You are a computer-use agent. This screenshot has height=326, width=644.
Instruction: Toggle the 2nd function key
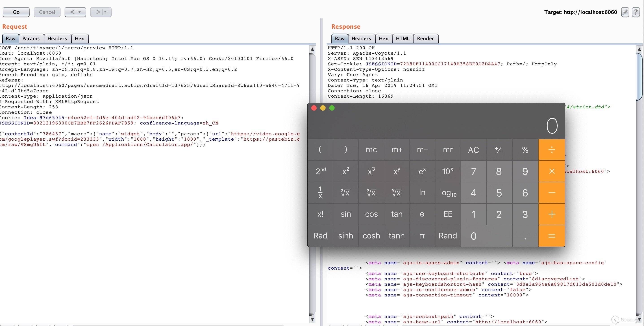click(320, 171)
